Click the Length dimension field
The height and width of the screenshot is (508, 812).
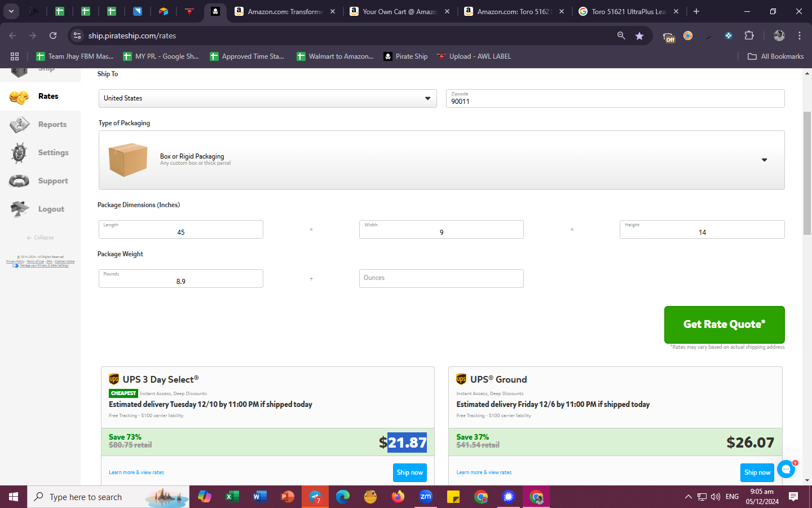181,229
